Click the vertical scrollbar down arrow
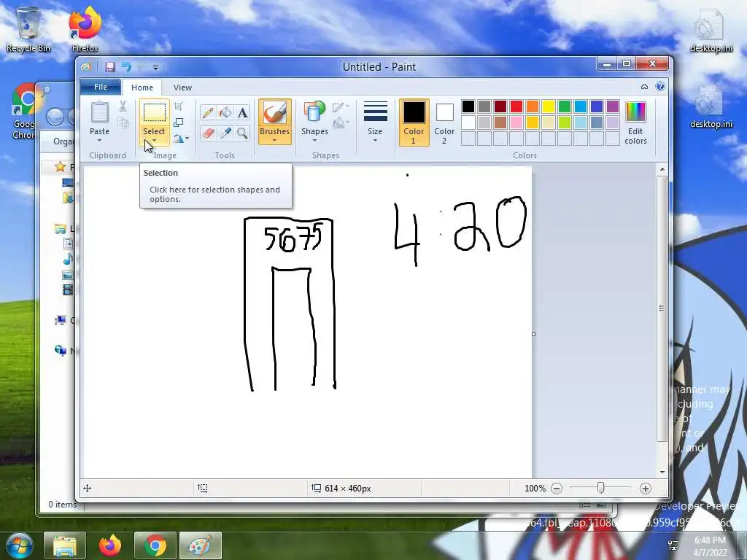This screenshot has width=747, height=560. point(662,472)
